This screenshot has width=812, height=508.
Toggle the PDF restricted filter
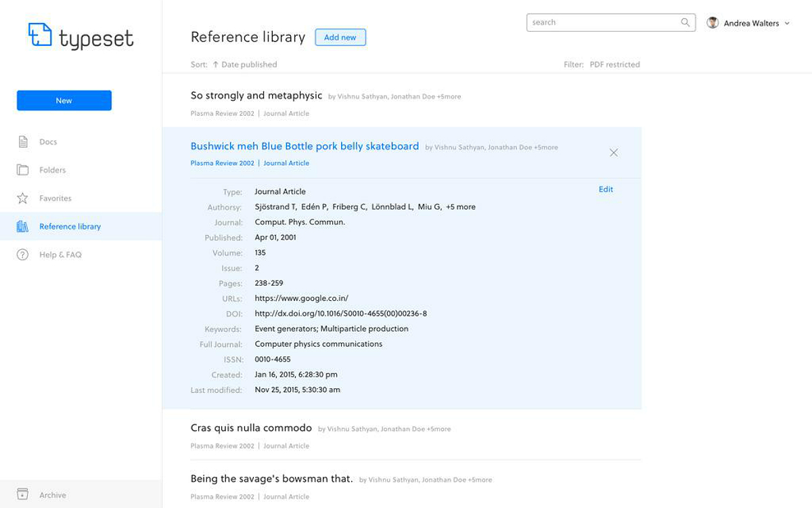tap(614, 64)
